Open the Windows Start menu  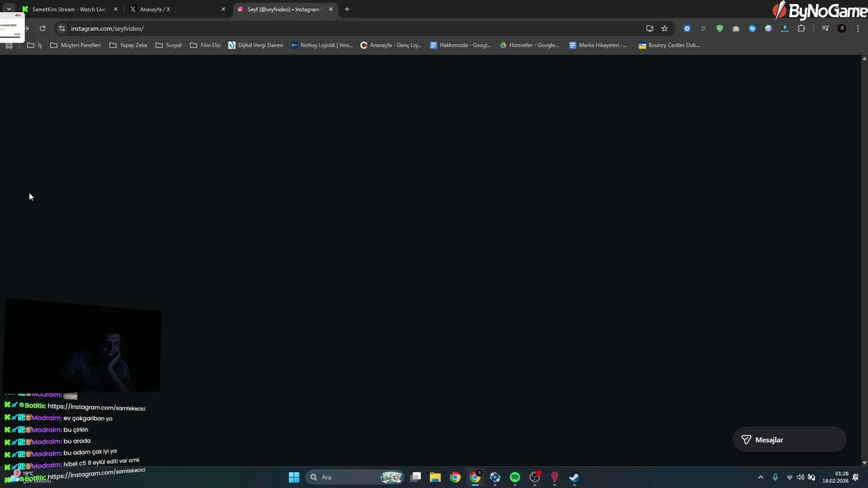[x=294, y=477]
